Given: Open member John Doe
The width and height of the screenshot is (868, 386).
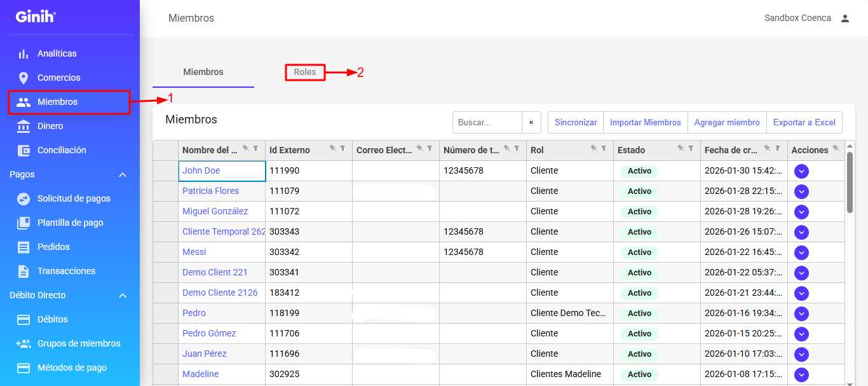Looking at the screenshot, I should 201,170.
